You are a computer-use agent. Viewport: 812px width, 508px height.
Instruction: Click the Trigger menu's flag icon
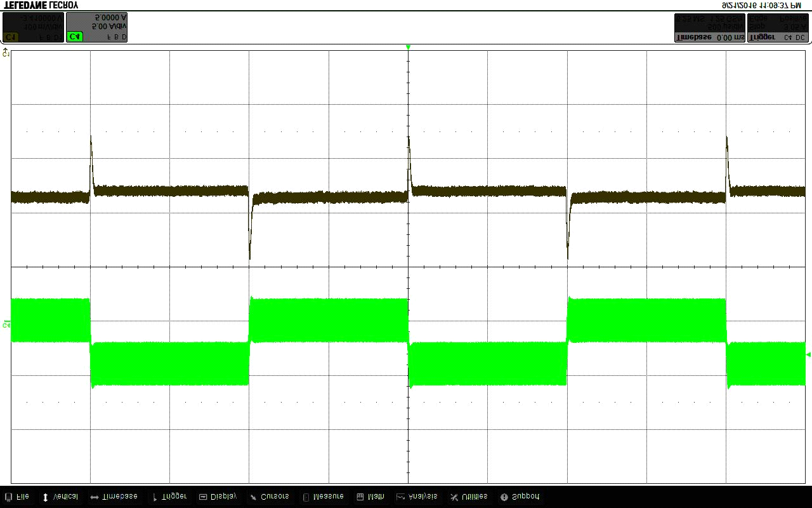(x=155, y=497)
